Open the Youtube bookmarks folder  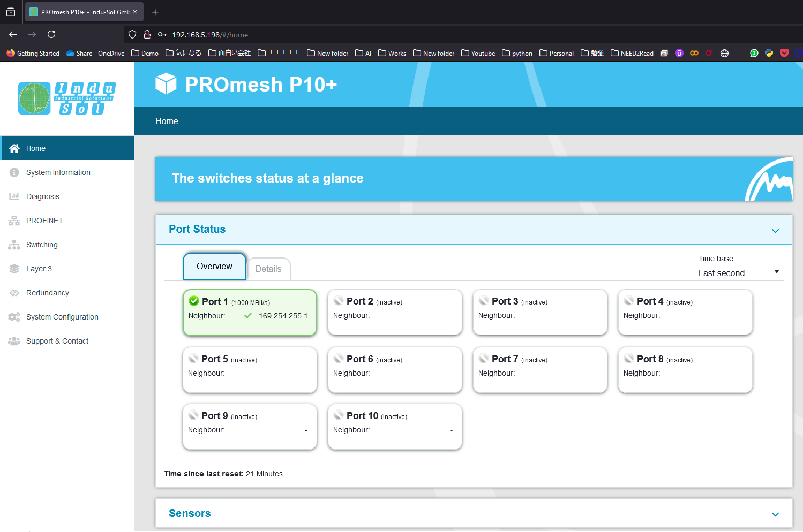click(x=478, y=53)
